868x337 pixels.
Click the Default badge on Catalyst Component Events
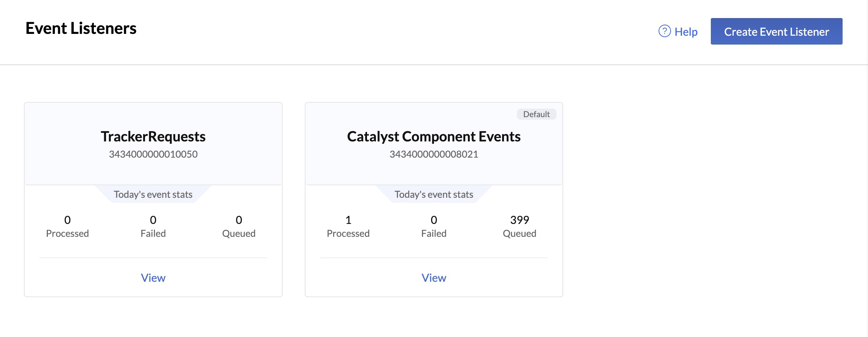pos(536,114)
